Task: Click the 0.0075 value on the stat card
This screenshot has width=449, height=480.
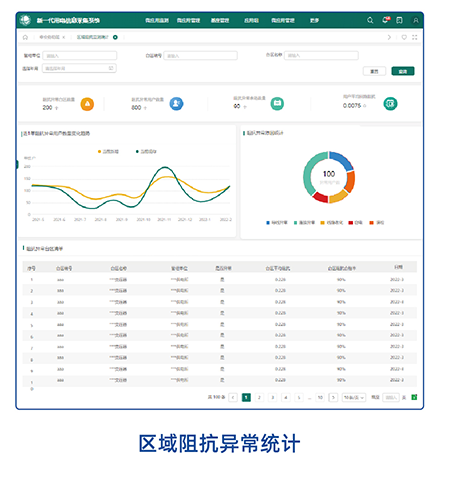Action: point(352,106)
